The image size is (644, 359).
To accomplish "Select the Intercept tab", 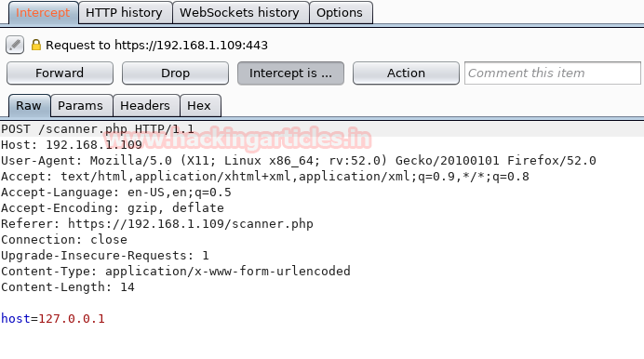I will point(43,13).
